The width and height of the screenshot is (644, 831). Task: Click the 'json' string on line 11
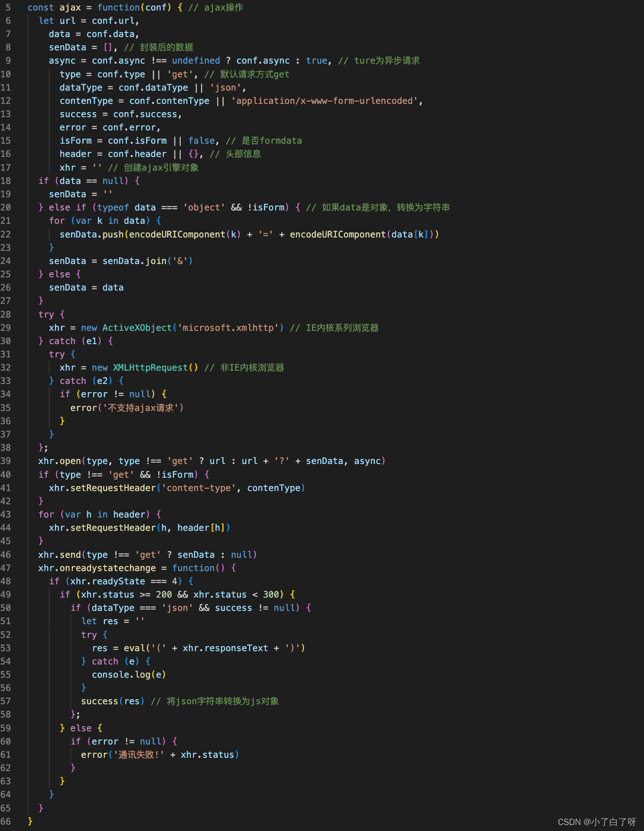tap(225, 88)
